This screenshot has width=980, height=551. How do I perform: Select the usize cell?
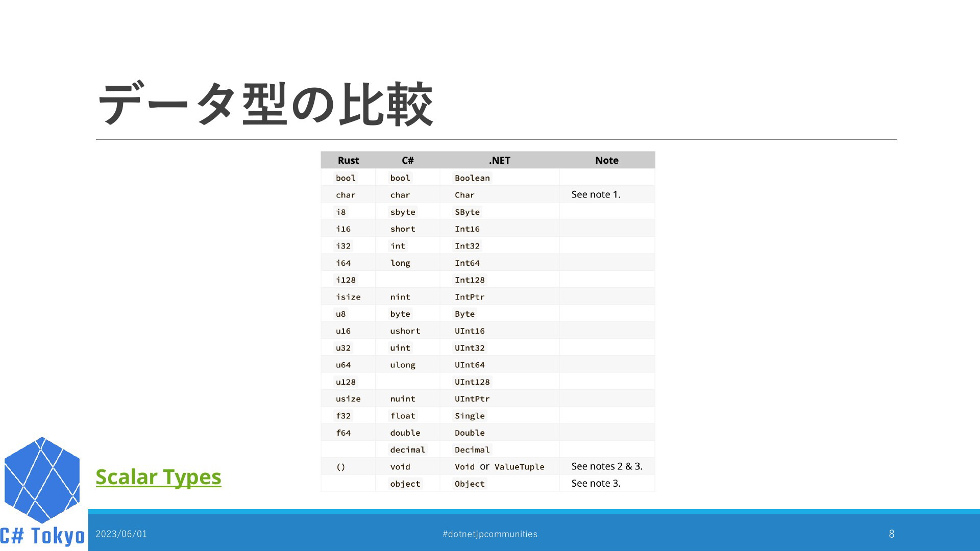(348, 399)
